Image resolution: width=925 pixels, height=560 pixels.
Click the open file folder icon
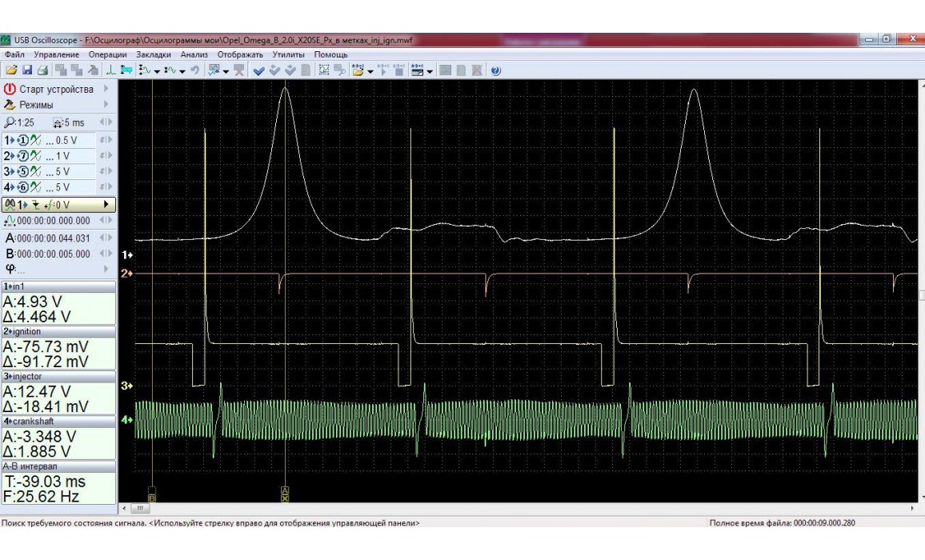click(x=11, y=70)
